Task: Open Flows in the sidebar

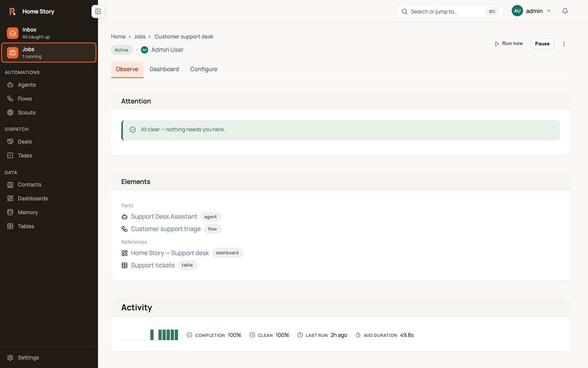Action: (x=49, y=99)
